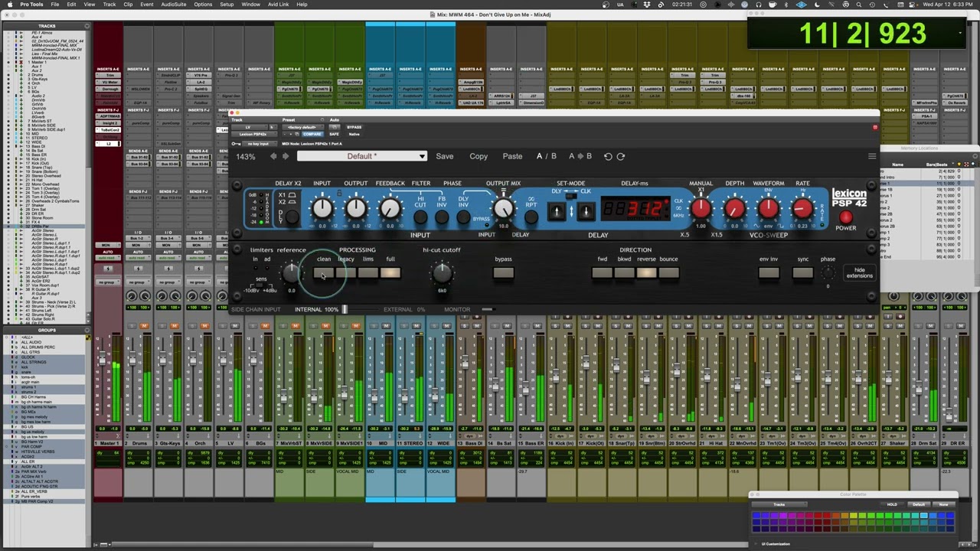Select the legacy processing mode
Image resolution: width=980 pixels, height=551 pixels.
click(x=346, y=273)
